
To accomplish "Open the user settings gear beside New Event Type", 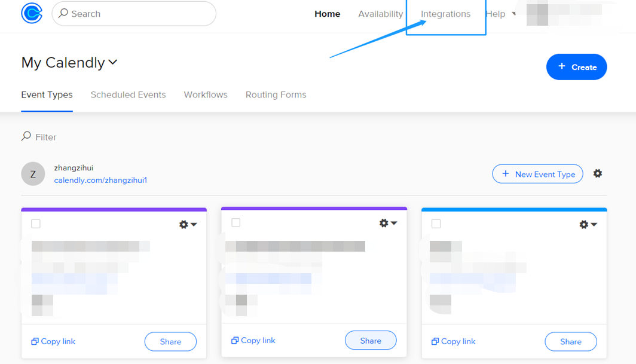I will tap(598, 174).
